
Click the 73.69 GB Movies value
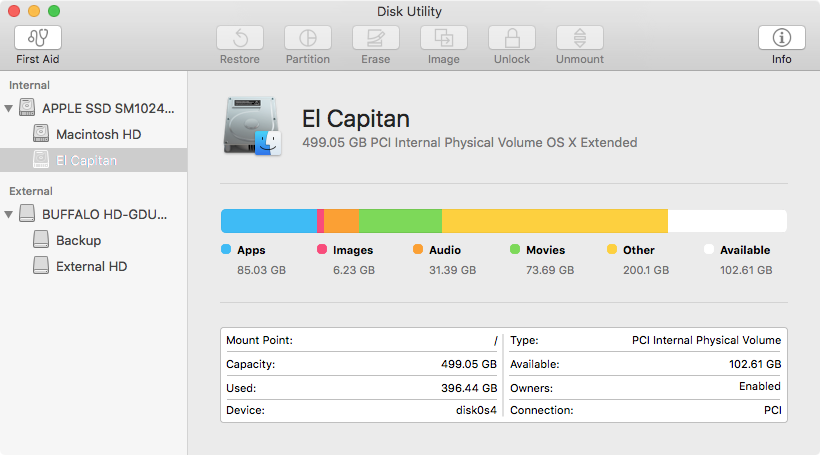[550, 270]
